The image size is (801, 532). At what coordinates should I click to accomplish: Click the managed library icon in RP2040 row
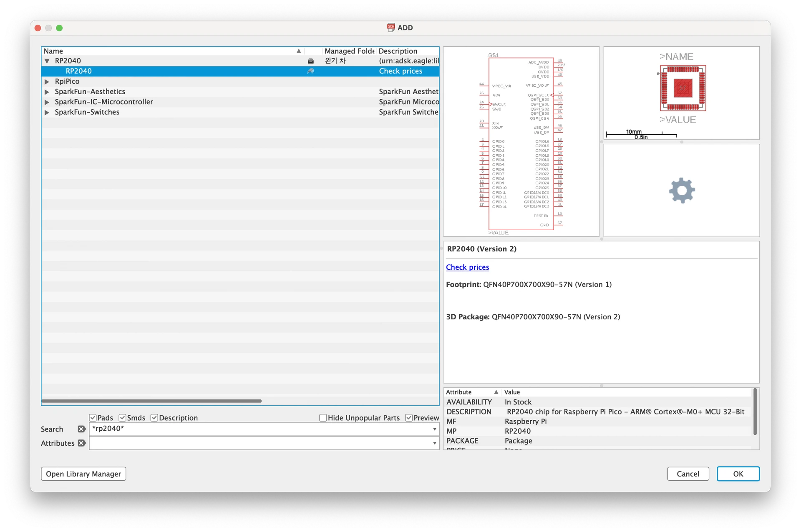tap(310, 61)
